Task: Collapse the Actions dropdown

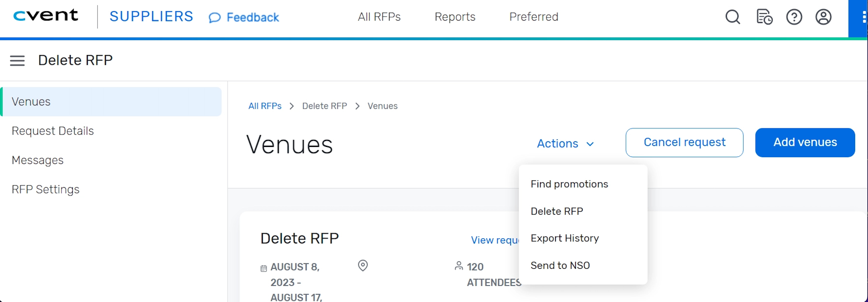Action: tap(565, 144)
